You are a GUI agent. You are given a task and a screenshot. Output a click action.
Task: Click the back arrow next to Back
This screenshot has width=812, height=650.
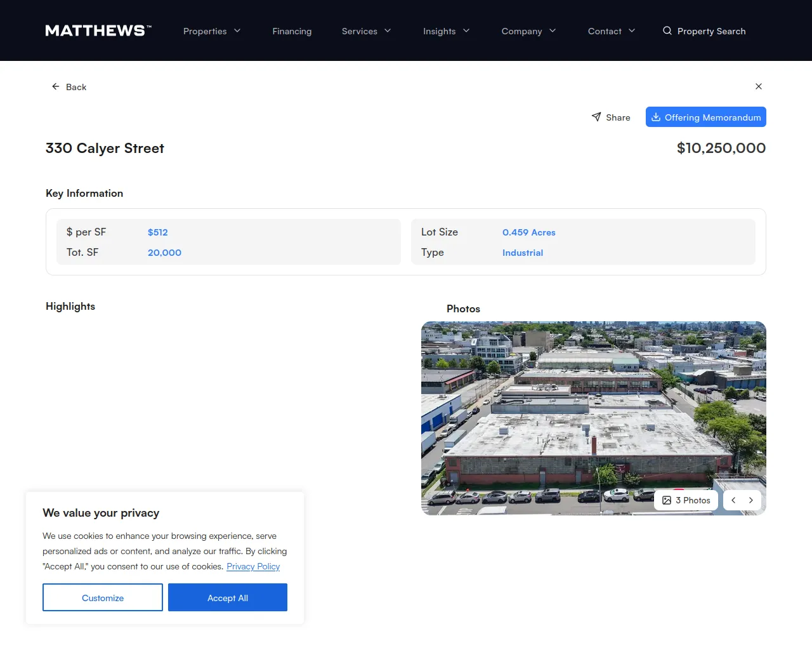coord(54,86)
